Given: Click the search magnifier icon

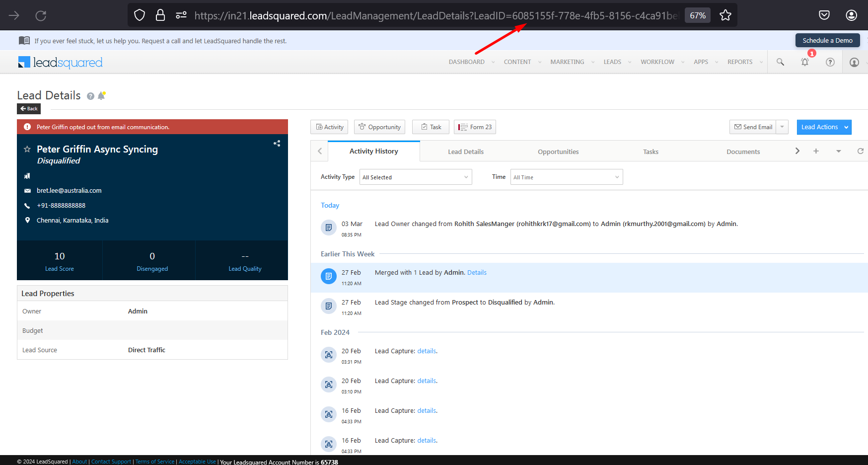Looking at the screenshot, I should (x=780, y=62).
